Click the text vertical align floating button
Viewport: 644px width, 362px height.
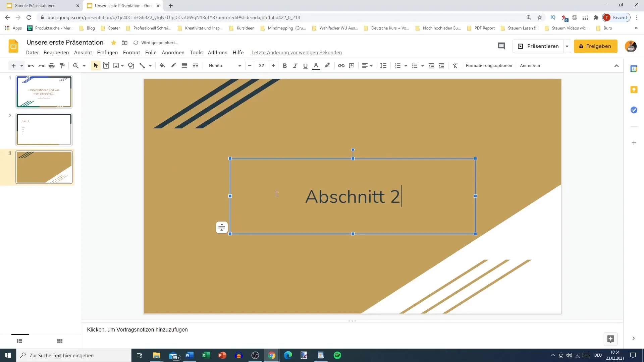tap(222, 228)
